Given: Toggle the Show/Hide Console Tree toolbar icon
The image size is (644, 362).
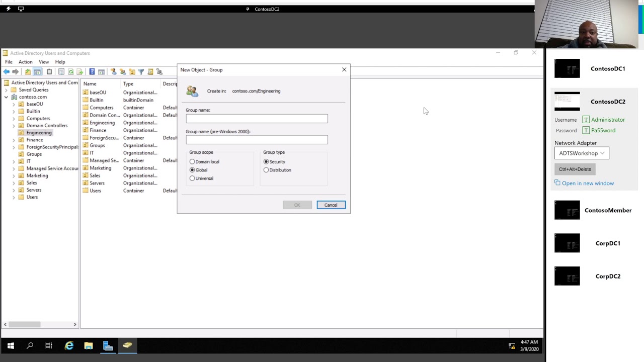Looking at the screenshot, I should (x=37, y=72).
